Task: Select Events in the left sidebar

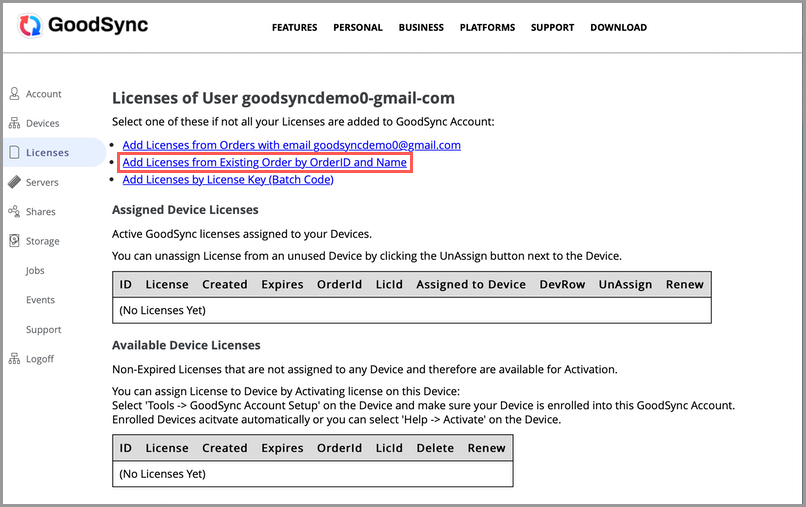Action: (x=40, y=300)
